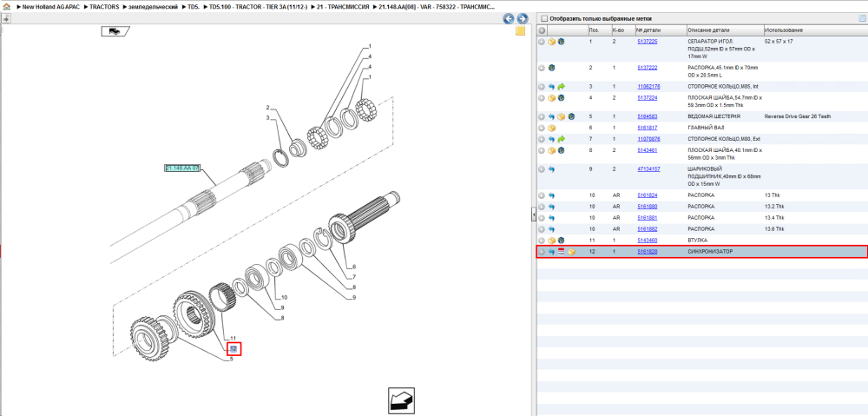Image resolution: width=868 pixels, height=416 pixels.
Task: Open part number link 5161828
Action: (x=648, y=252)
